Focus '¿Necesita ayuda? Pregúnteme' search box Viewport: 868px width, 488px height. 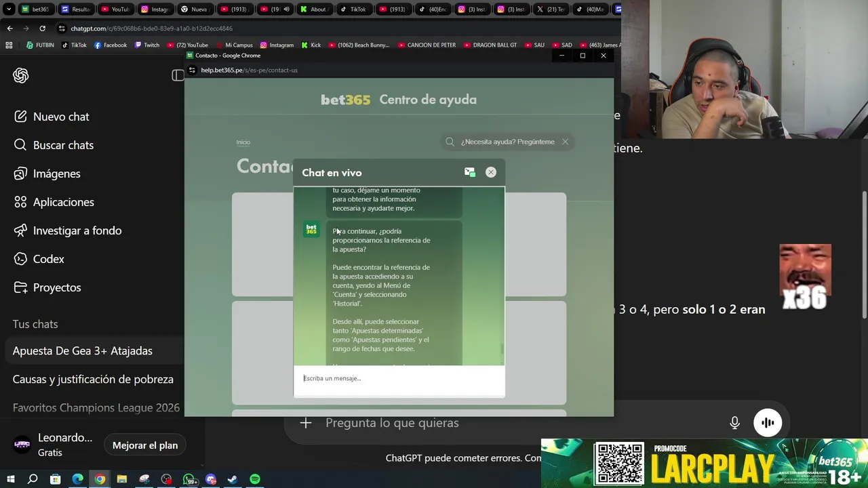[x=507, y=142]
